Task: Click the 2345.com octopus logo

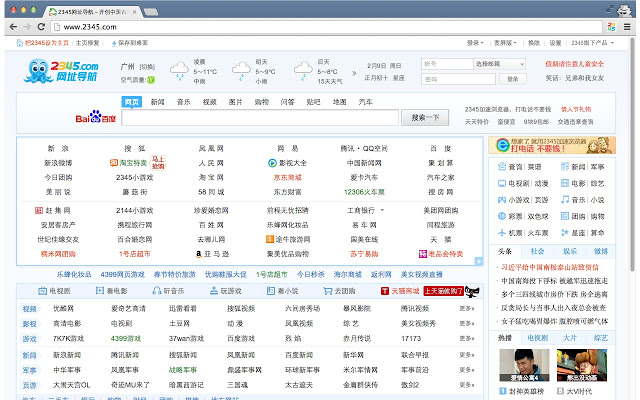Action: pyautogui.click(x=61, y=71)
